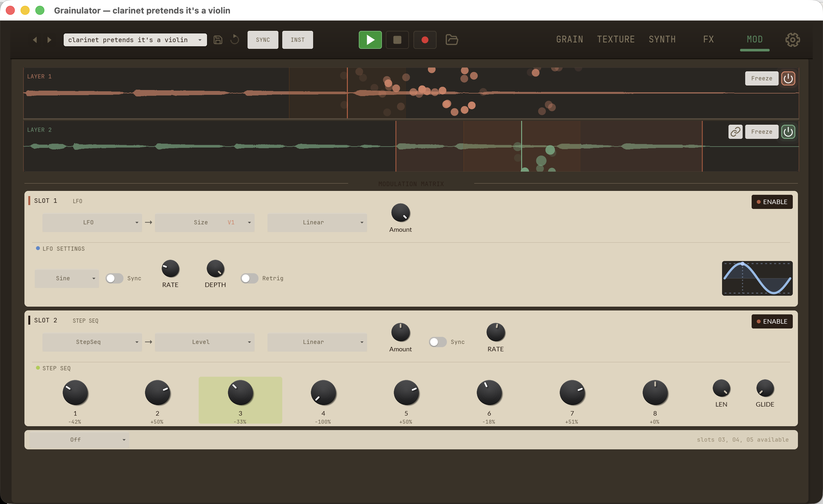Screen dimensions: 823x504
Task: Click the step sequencer LEN knob
Action: tap(721, 388)
